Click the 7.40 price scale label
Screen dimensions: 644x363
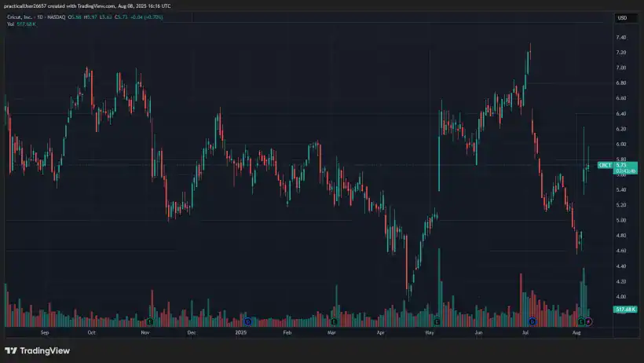click(x=620, y=38)
